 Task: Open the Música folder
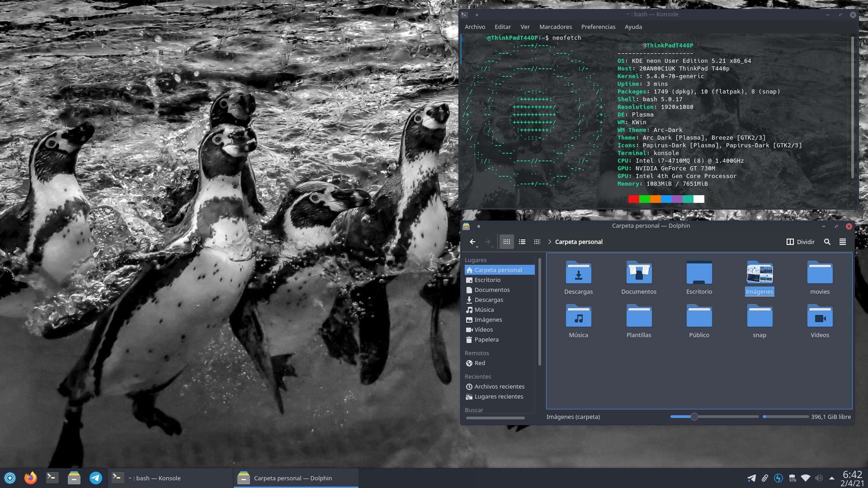(x=578, y=317)
